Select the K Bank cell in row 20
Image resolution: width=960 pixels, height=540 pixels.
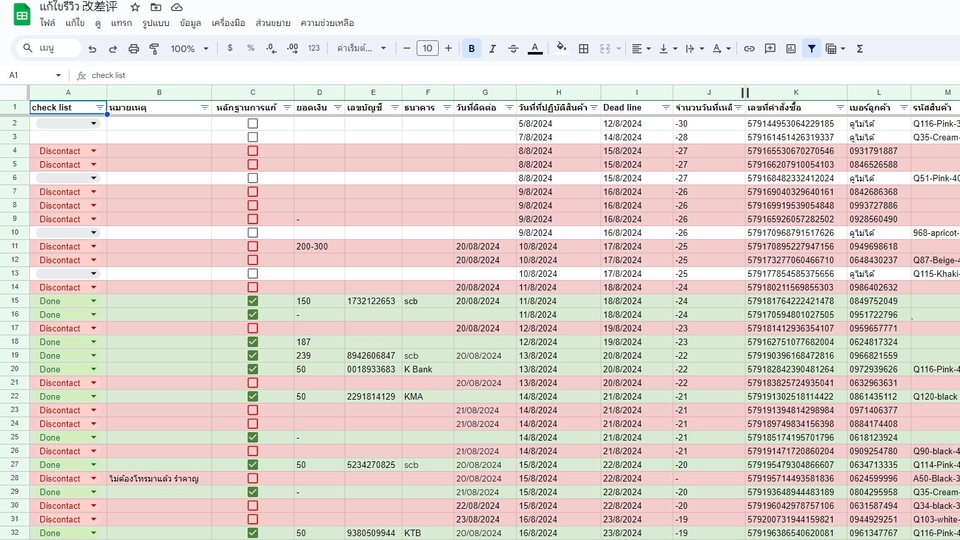(x=427, y=369)
